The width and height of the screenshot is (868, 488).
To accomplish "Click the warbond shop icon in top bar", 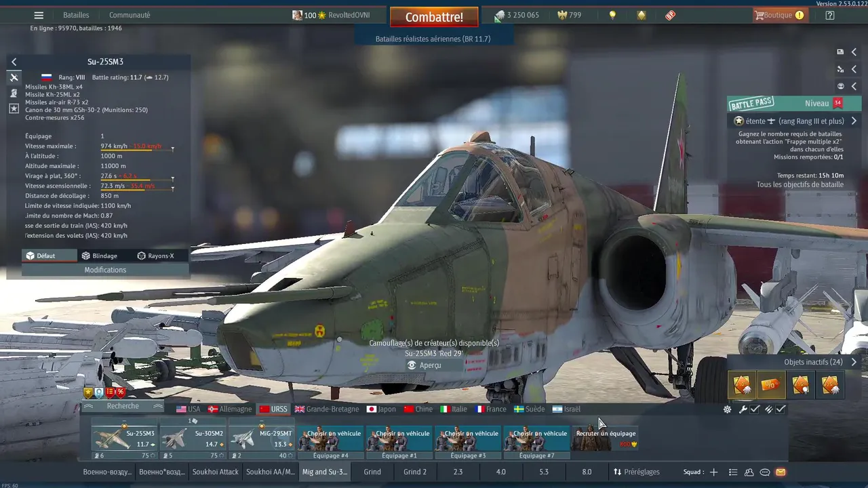I will pyautogui.click(x=642, y=15).
